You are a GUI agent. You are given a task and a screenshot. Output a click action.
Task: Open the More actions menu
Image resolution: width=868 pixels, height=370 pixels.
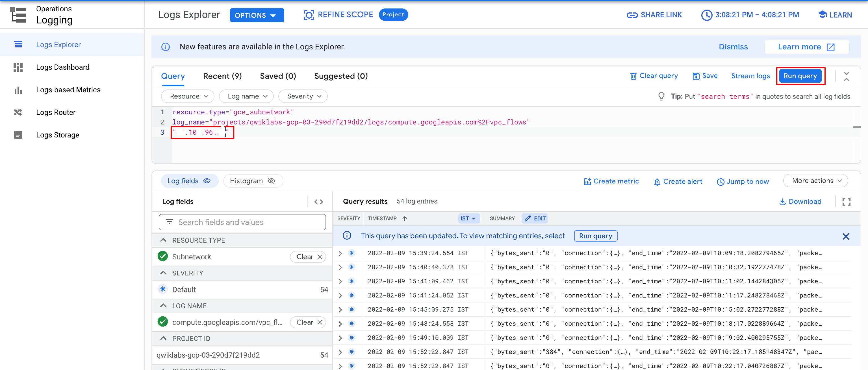(x=817, y=181)
